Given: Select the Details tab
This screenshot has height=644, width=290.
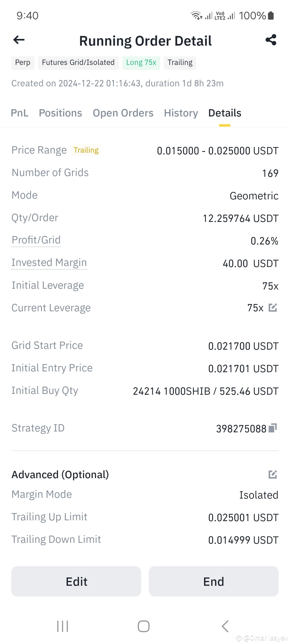Looking at the screenshot, I should (225, 113).
